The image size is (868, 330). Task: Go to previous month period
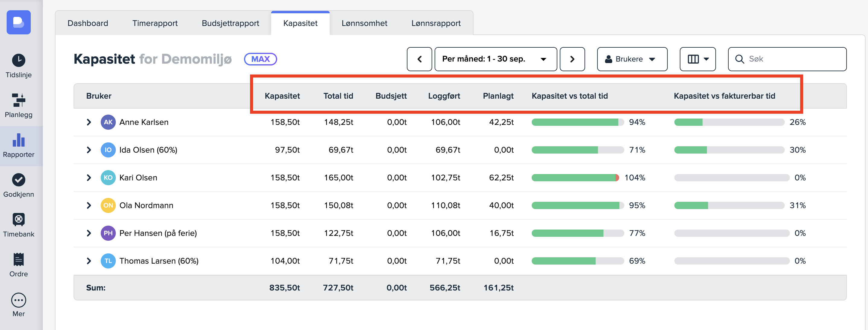click(419, 59)
